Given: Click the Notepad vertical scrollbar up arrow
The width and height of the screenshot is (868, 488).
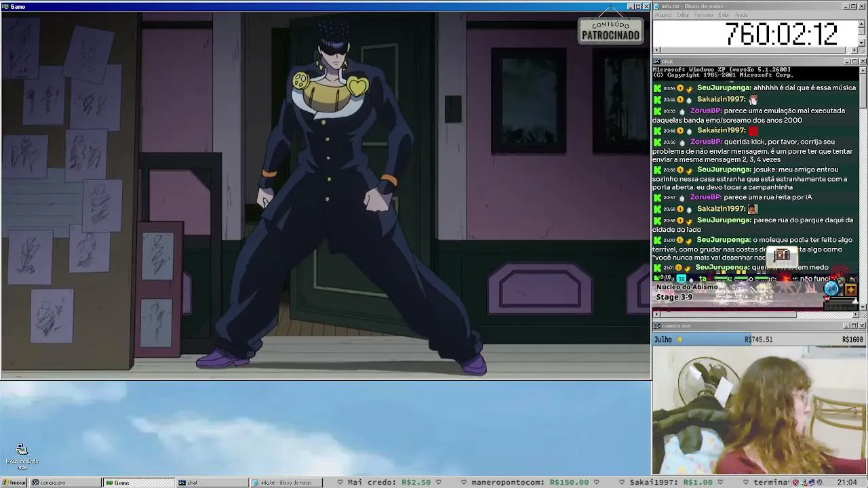Looking at the screenshot, I should tap(862, 24).
